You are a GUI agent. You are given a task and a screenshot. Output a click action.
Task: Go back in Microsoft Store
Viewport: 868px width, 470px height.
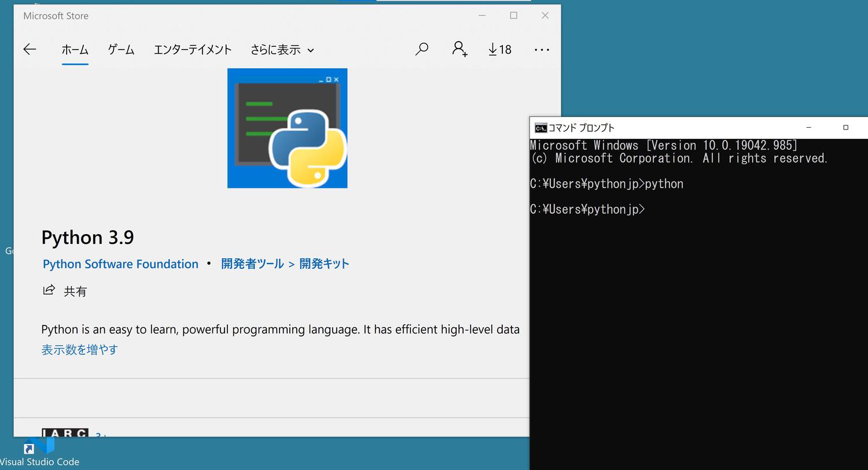click(x=30, y=50)
